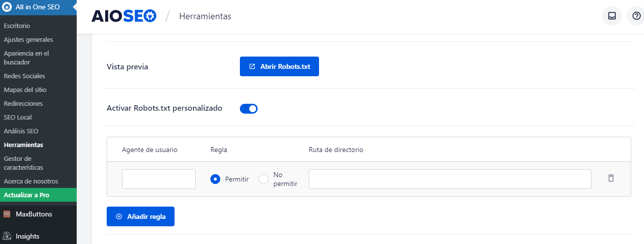The image size is (644, 244).
Task: Click the Abrir Robots.txt button
Action: (279, 66)
